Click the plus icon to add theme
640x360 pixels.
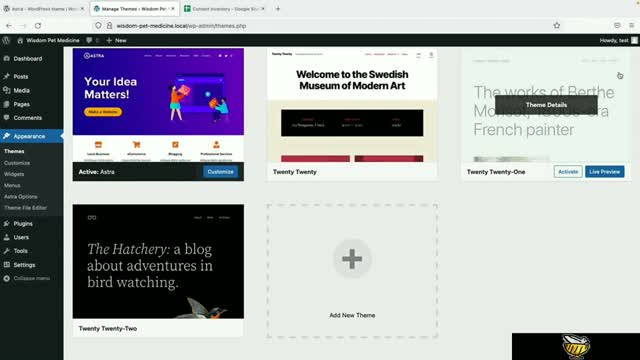(x=352, y=259)
